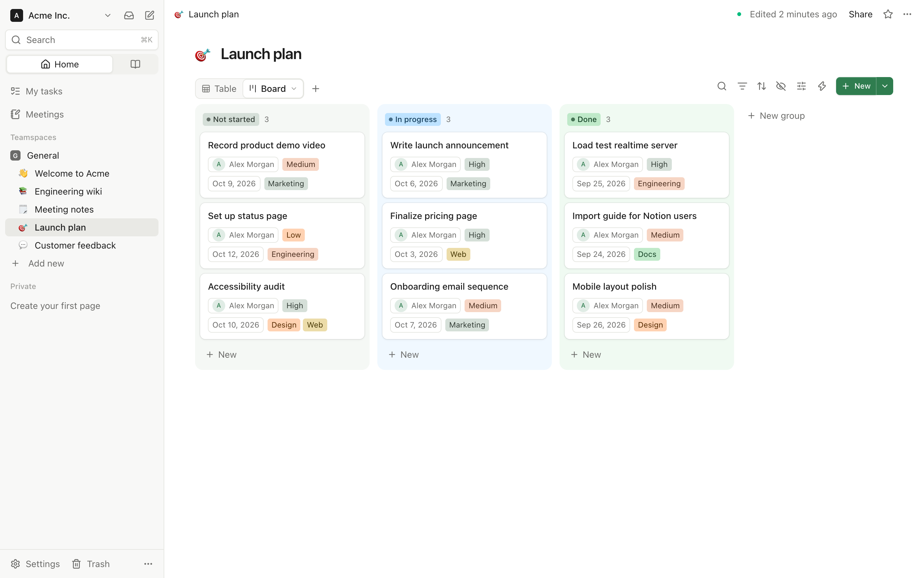Open Settings in the sidebar footer
Image resolution: width=924 pixels, height=578 pixels.
[x=35, y=564]
